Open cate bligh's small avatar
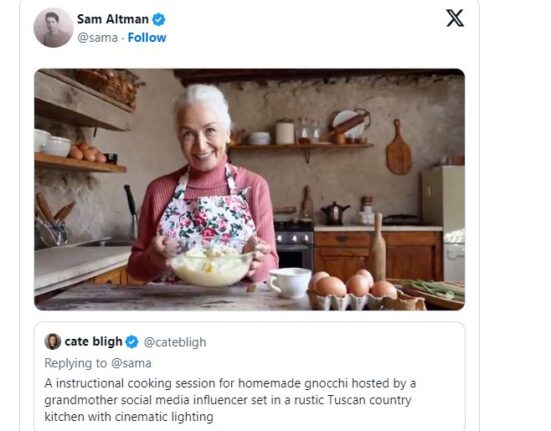Screen dimensions: 551x431 click(x=52, y=341)
